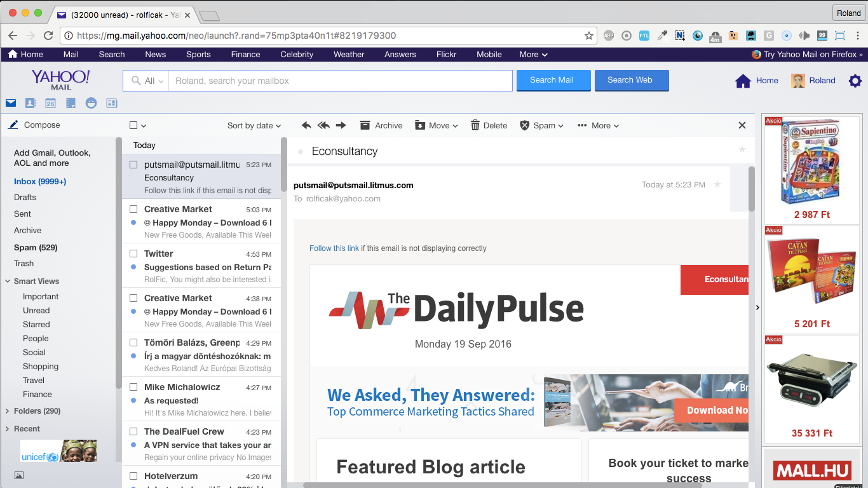Open the Adblock Plus extension icon
868x488 pixels.
tap(609, 36)
